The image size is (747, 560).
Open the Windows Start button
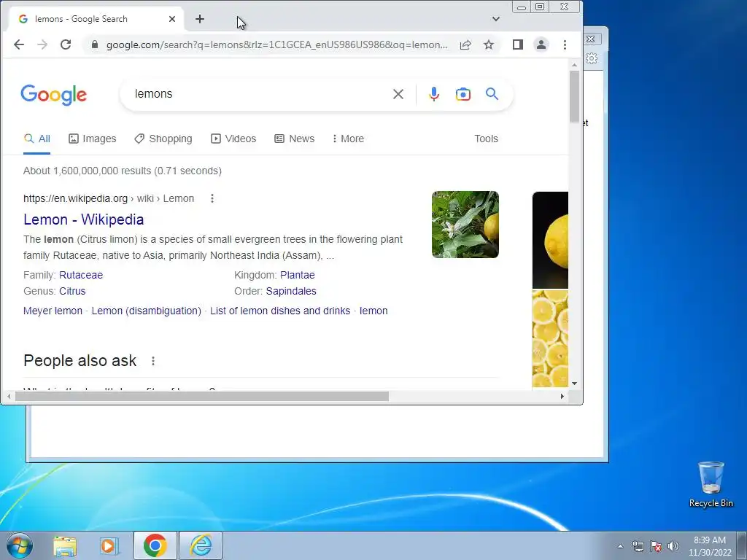(x=20, y=545)
